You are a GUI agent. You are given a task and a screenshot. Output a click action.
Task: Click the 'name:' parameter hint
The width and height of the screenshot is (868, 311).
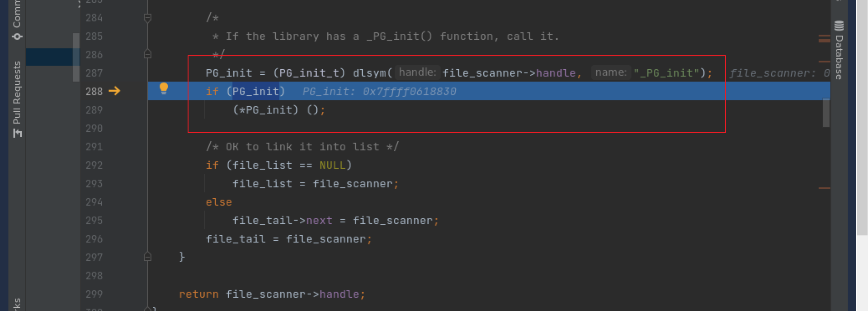[611, 72]
